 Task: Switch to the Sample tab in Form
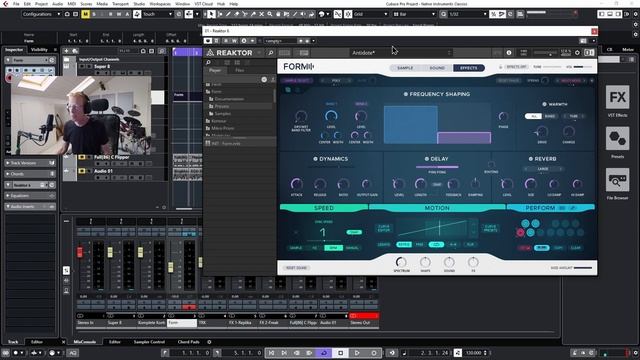click(405, 68)
